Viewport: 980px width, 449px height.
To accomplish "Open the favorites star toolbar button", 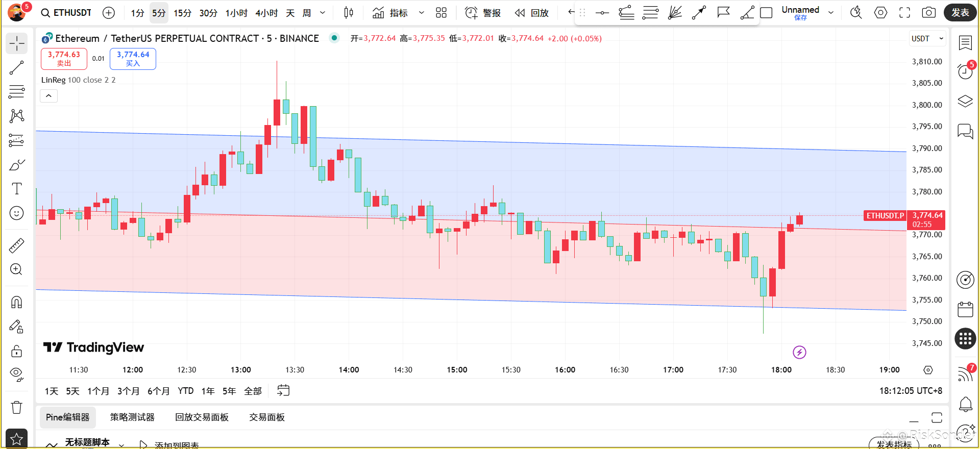I will (17, 438).
